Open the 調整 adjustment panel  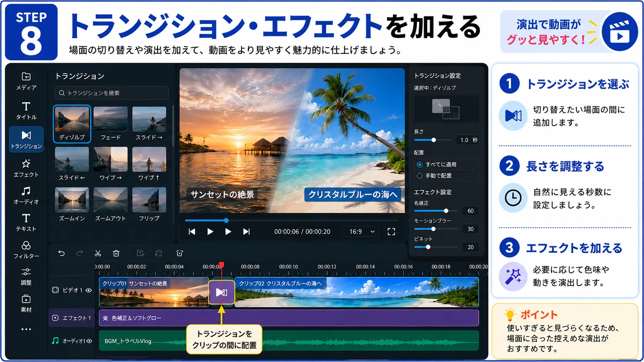(x=26, y=277)
